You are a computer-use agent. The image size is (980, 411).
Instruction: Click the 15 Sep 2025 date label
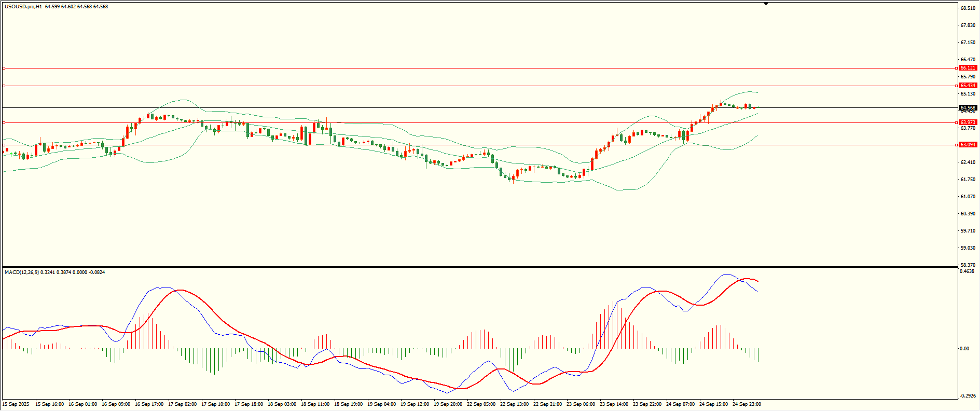pos(16,404)
